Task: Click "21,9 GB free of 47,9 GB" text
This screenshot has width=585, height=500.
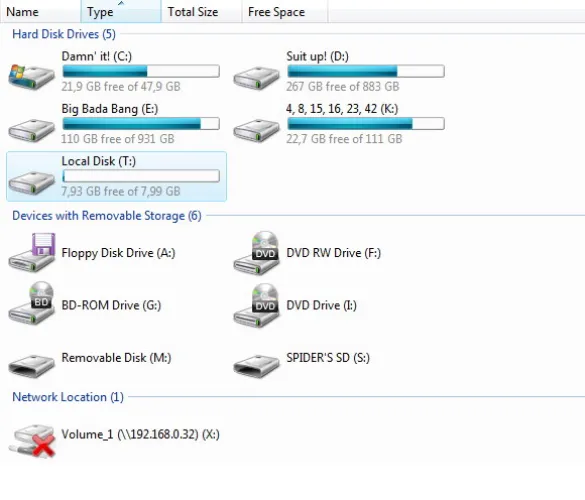Action: click(x=121, y=87)
